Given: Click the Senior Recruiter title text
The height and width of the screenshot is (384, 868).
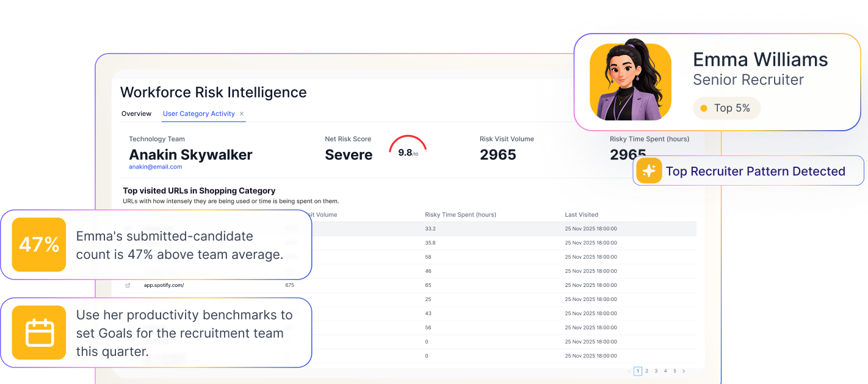Looking at the screenshot, I should click(748, 80).
